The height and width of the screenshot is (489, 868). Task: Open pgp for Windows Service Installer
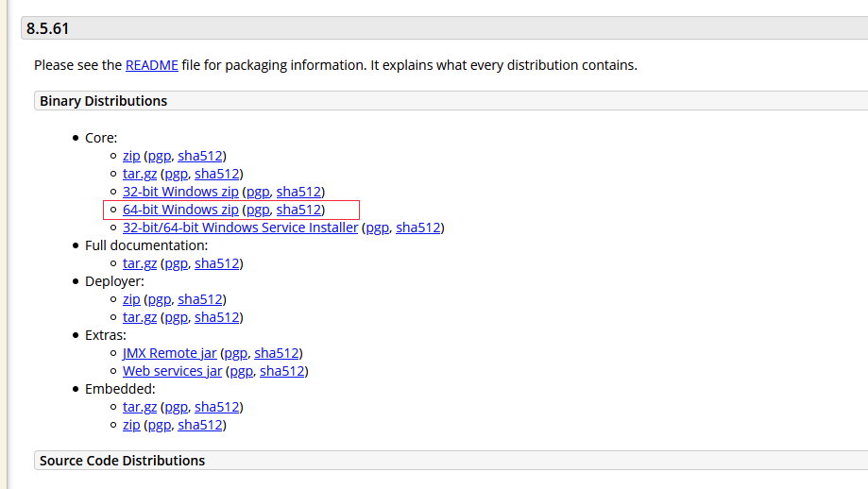coord(377,228)
